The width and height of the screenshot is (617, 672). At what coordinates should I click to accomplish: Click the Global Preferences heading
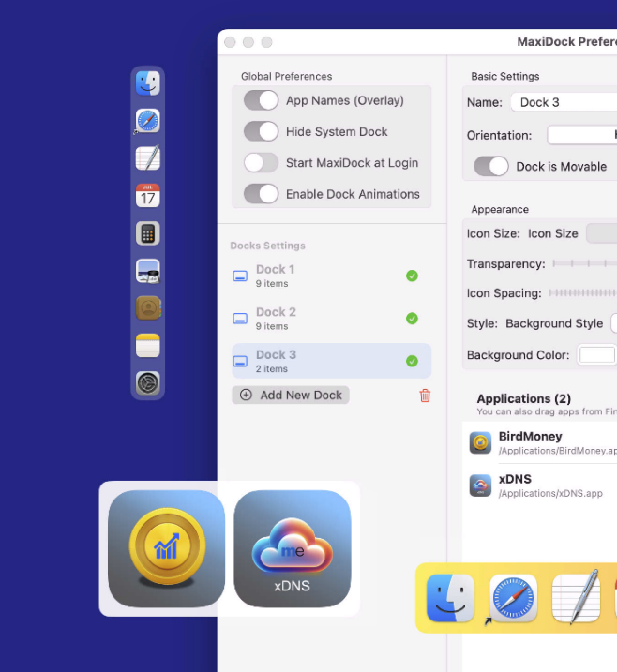(x=286, y=76)
